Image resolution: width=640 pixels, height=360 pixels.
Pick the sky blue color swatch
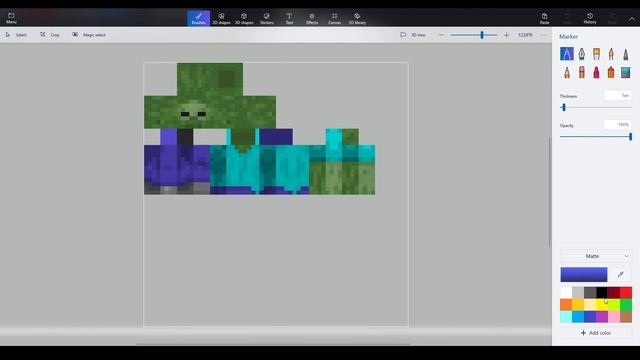pyautogui.click(x=578, y=317)
